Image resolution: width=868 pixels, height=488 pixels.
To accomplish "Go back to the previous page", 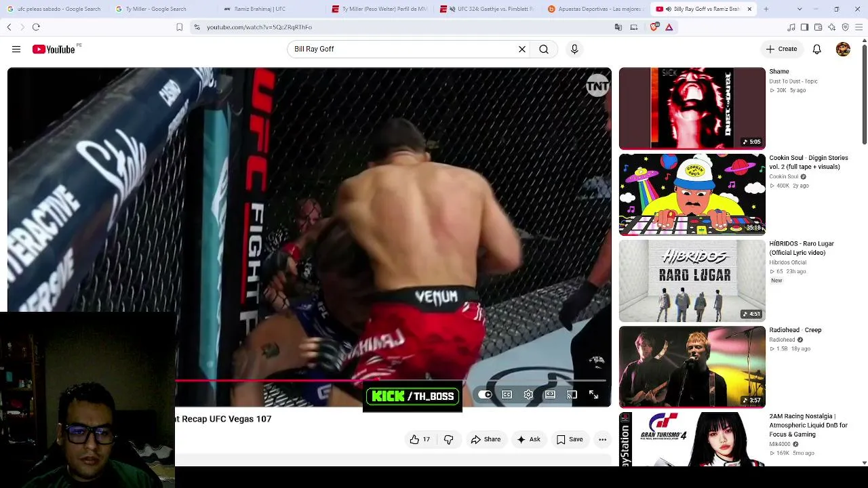I will pyautogui.click(x=9, y=27).
